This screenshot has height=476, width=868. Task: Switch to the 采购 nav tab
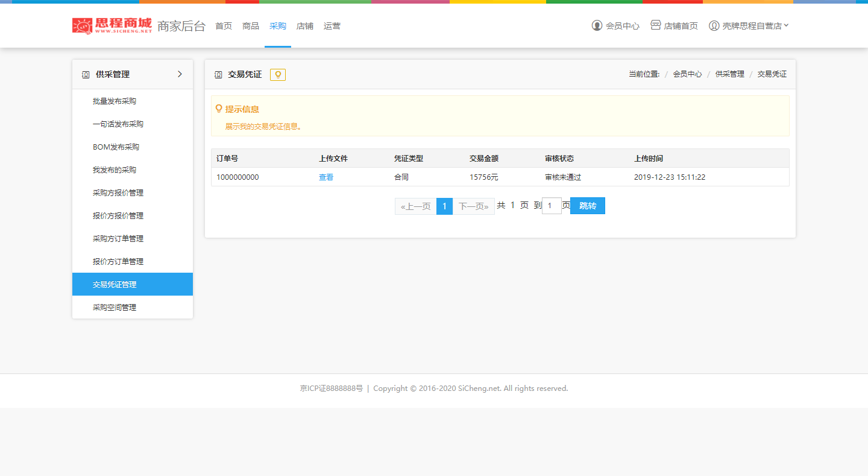(278, 26)
